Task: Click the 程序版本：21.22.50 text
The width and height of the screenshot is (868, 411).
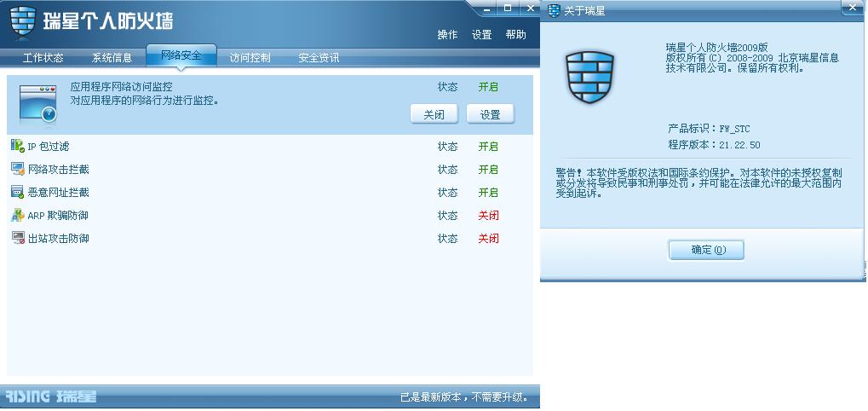Action: coord(714,145)
